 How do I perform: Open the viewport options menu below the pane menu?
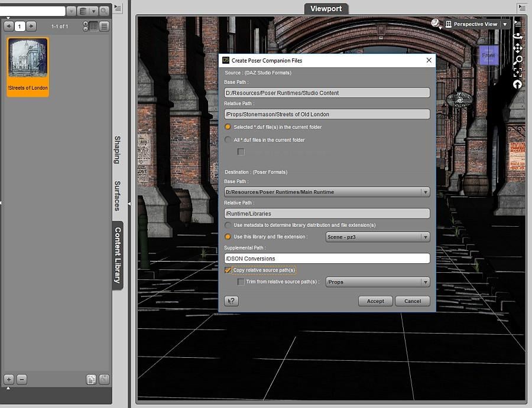(x=517, y=24)
